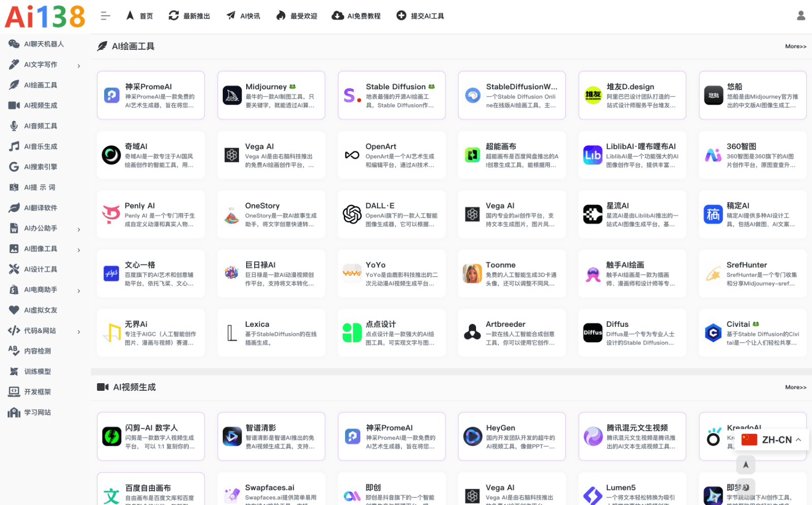Image resolution: width=812 pixels, height=505 pixels.
Task: Open AI快讯 in the top navigation
Action: click(243, 16)
